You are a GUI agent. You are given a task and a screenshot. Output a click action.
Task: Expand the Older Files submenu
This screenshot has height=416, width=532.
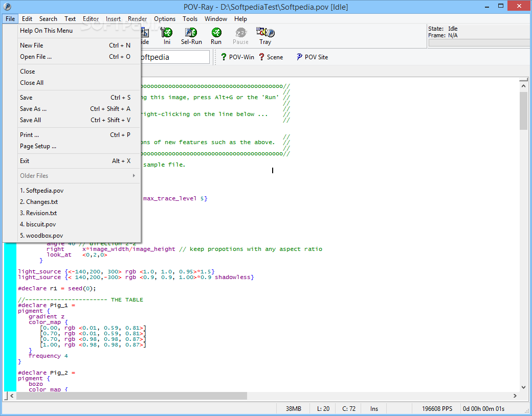click(x=79, y=176)
